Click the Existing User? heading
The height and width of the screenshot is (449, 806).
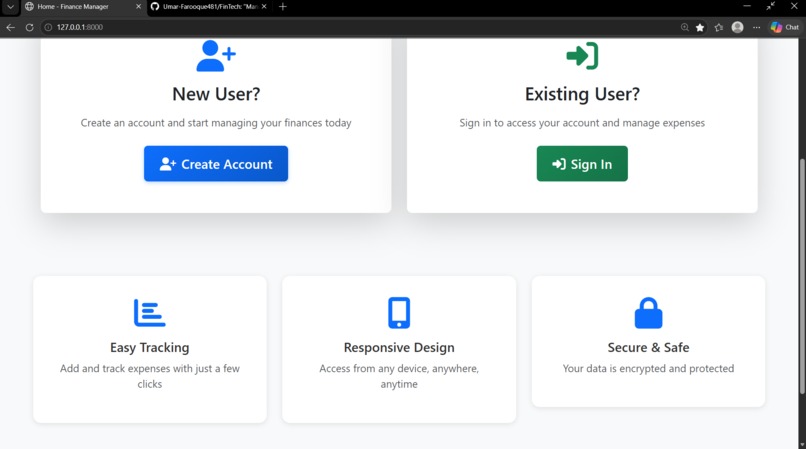(582, 94)
